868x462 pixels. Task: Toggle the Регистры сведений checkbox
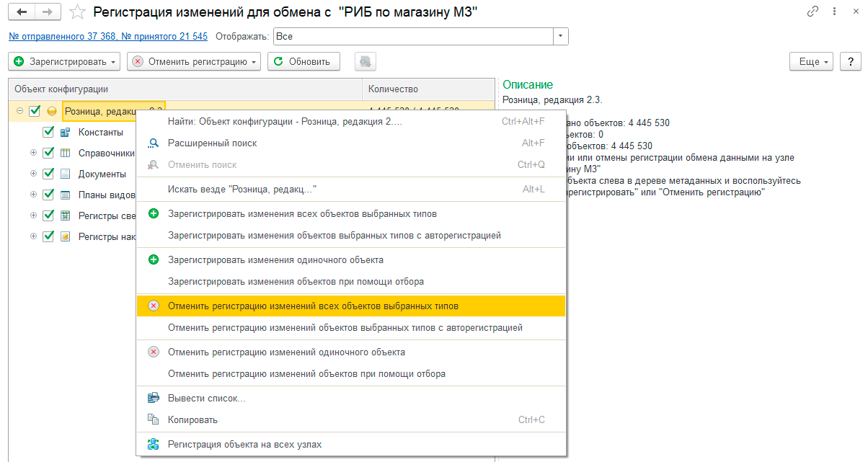[x=48, y=216]
